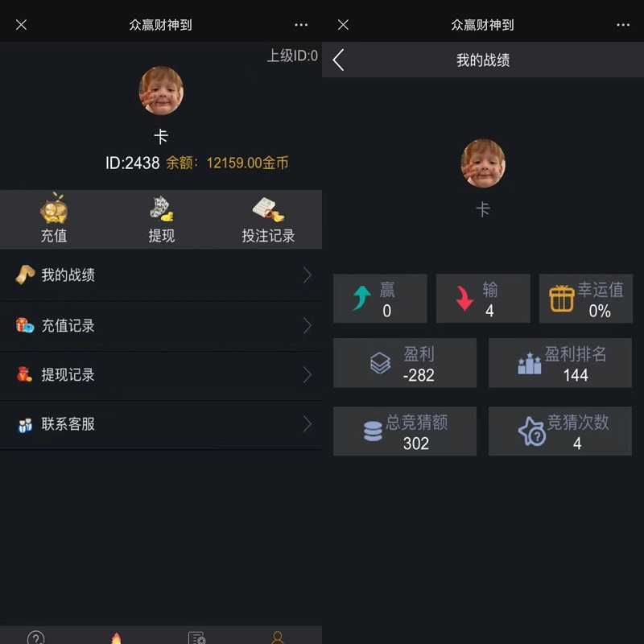Expand 充值记录 row chevron
644x644 pixels.
click(308, 325)
